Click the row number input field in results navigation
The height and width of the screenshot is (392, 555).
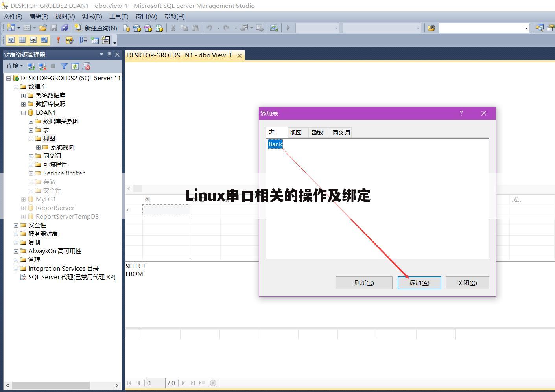[156, 383]
